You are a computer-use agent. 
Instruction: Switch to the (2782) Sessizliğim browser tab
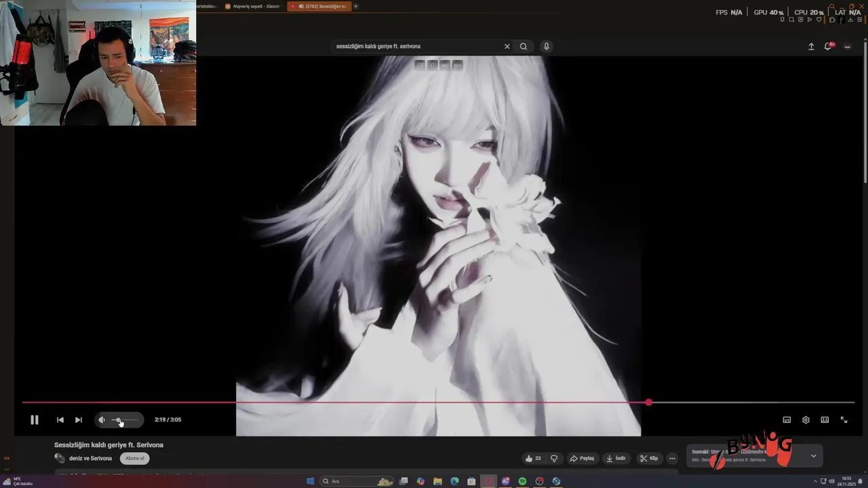pyautogui.click(x=319, y=6)
